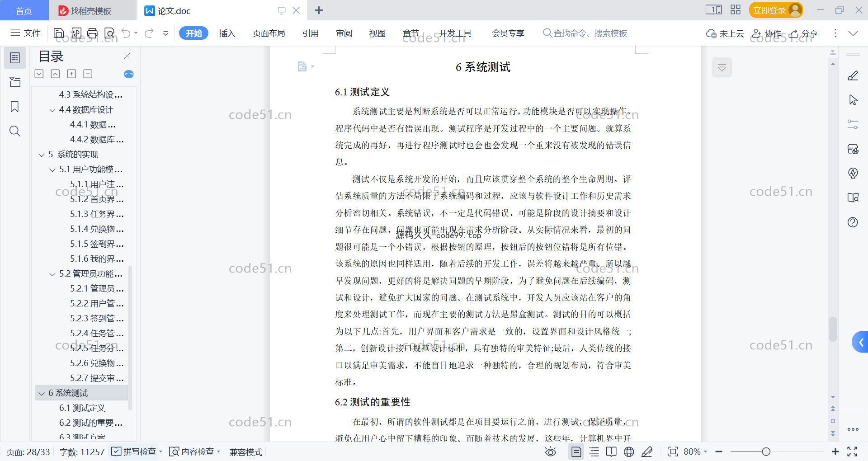Viewport: 868px width, 461px height.
Task: Switch to page layout view
Action: [x=576, y=452]
